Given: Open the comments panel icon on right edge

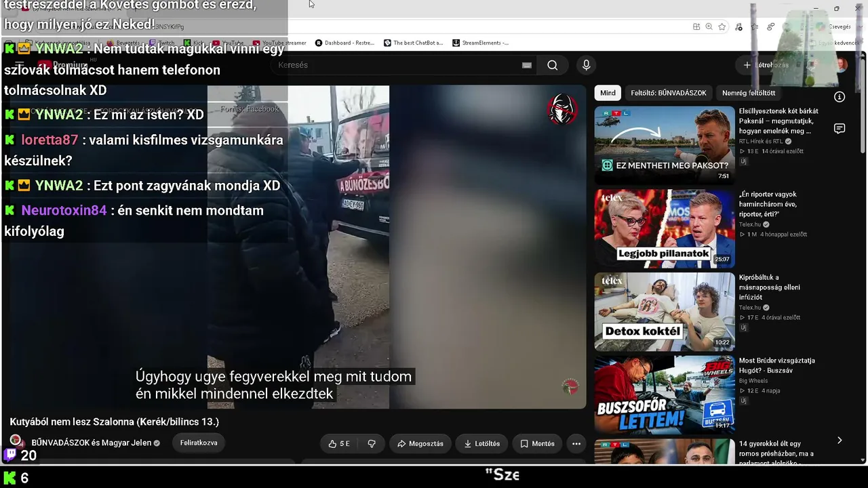Looking at the screenshot, I should coord(840,129).
